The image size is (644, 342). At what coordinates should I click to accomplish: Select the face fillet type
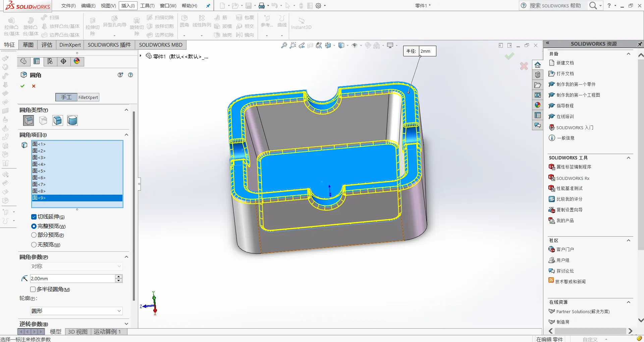pos(58,120)
